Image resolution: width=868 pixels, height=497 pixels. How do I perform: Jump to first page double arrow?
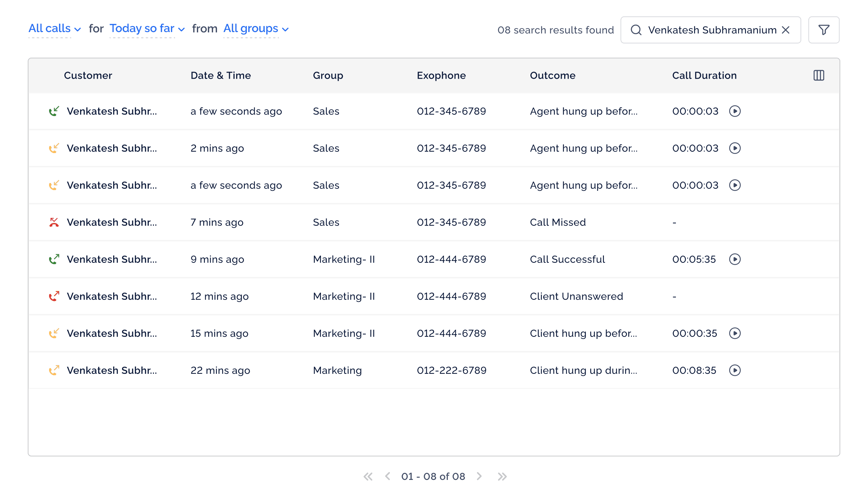(x=368, y=476)
